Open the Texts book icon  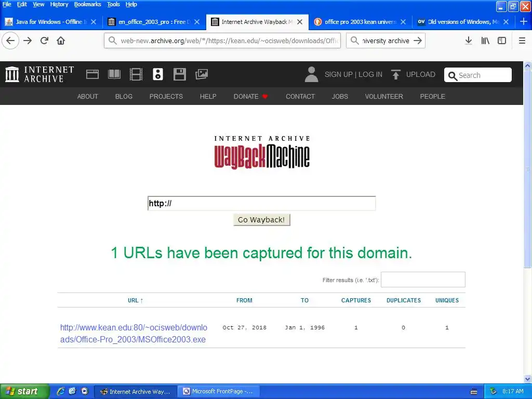[114, 74]
